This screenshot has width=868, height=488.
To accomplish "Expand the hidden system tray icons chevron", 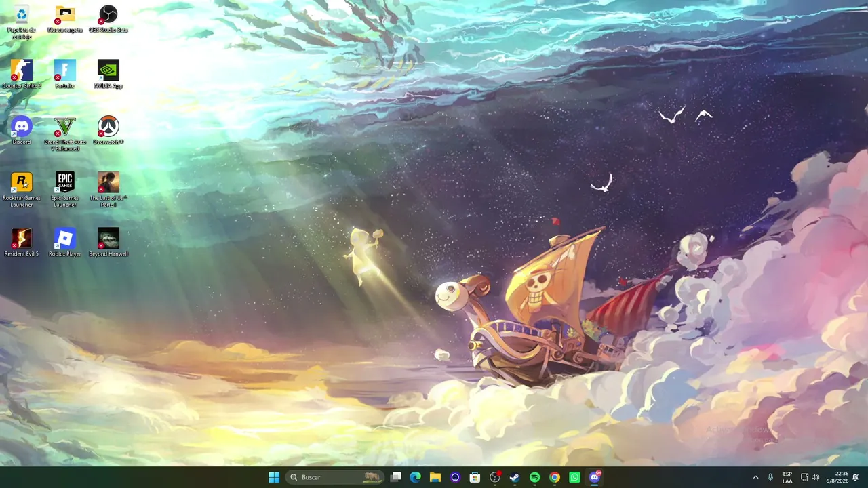I will tap(755, 477).
